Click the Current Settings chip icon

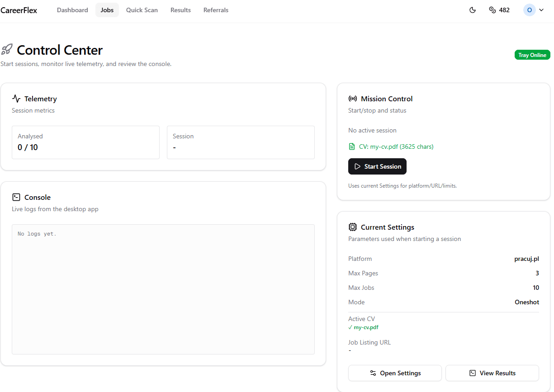pyautogui.click(x=352, y=227)
